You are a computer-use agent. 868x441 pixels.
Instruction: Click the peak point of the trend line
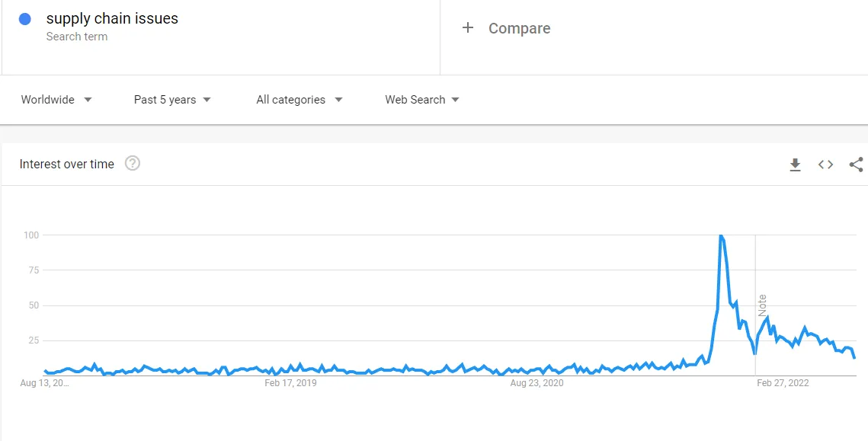[720, 235]
